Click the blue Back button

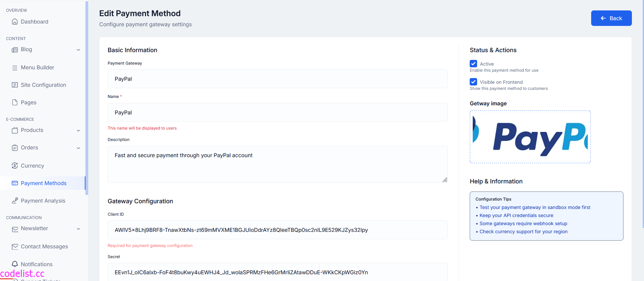pos(611,18)
